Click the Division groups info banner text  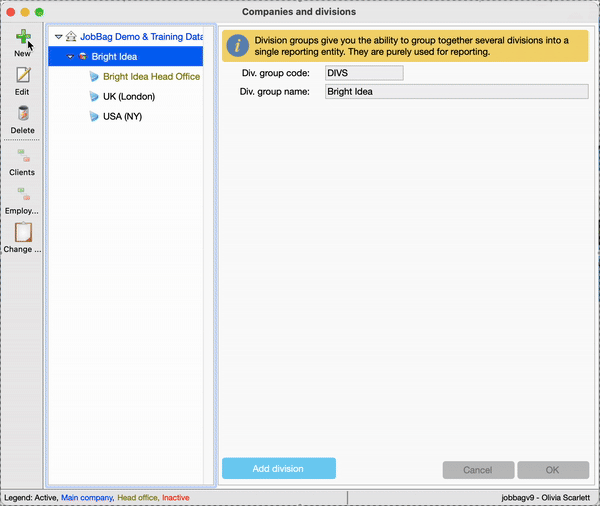412,46
